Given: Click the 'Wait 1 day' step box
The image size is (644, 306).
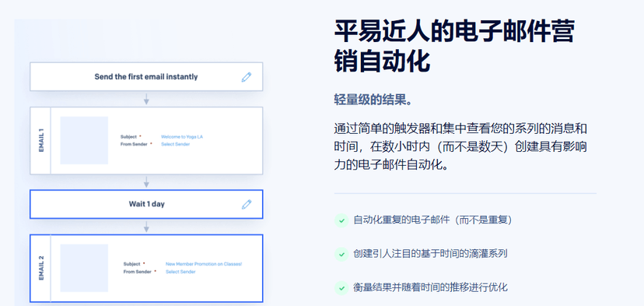Looking at the screenshot, I should 146,204.
